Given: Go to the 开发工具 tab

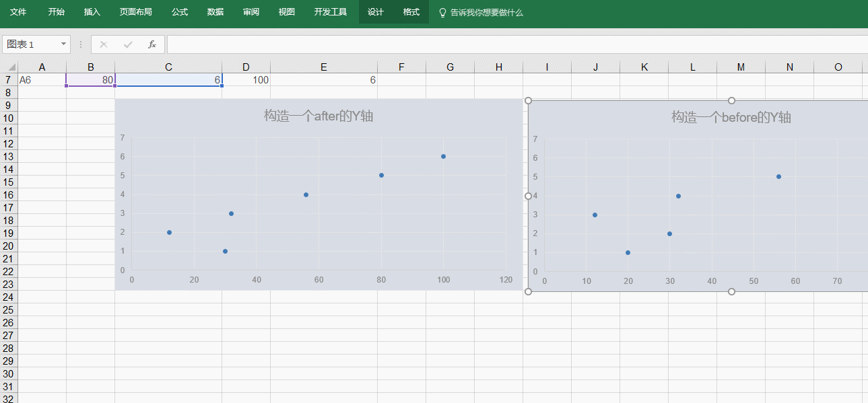Looking at the screenshot, I should coord(331,12).
